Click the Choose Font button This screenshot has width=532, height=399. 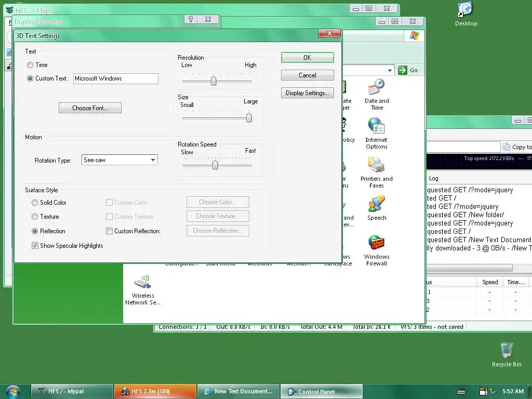[90, 108]
